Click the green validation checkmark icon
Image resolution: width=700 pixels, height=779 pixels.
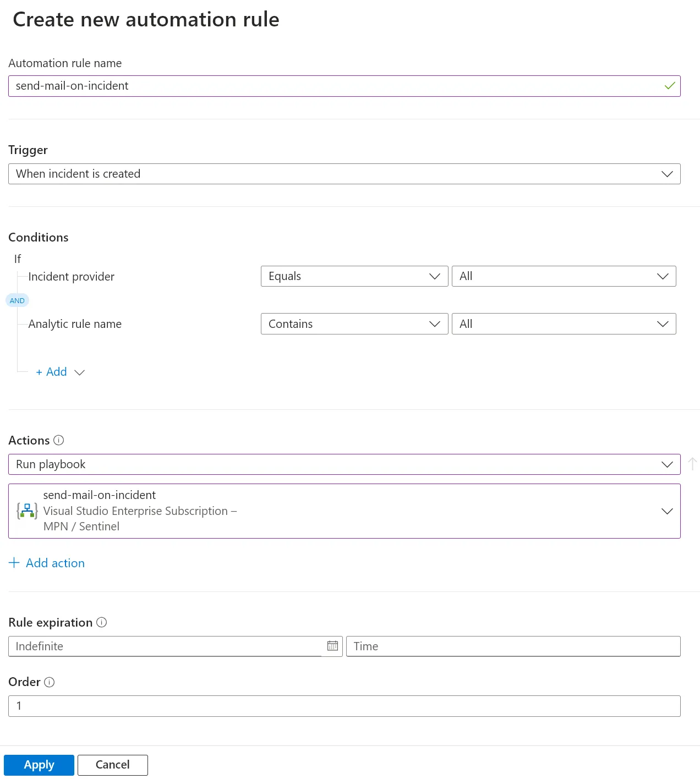(x=669, y=86)
